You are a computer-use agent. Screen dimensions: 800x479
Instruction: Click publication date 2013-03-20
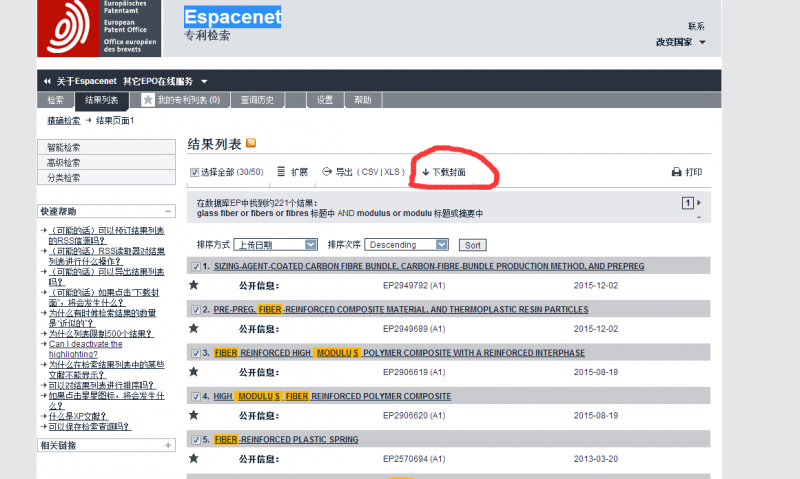point(595,459)
